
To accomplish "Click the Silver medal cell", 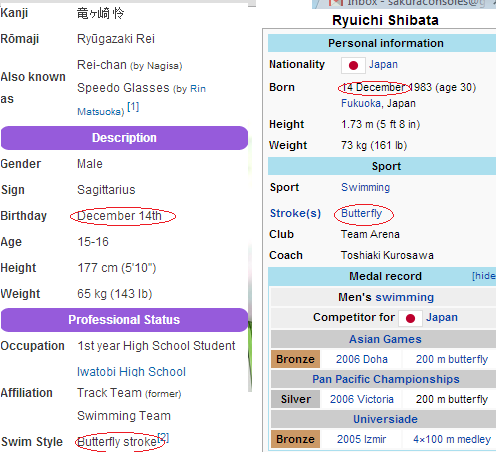I will pyautogui.click(x=295, y=399).
